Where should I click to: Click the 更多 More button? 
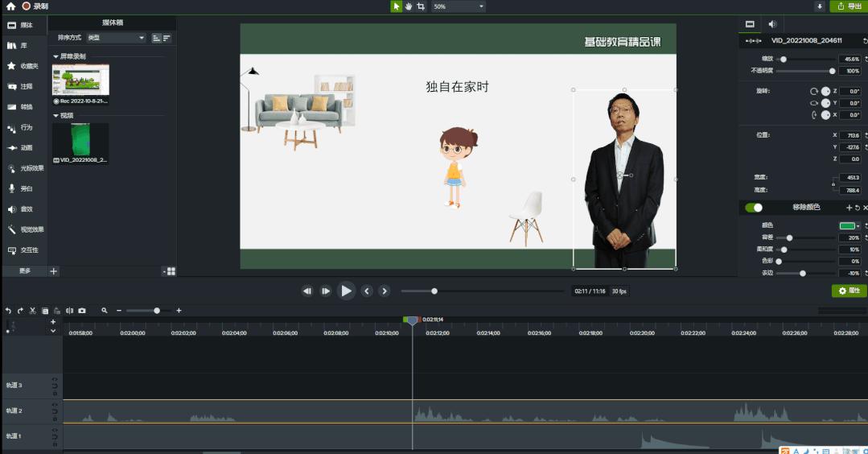coord(25,271)
